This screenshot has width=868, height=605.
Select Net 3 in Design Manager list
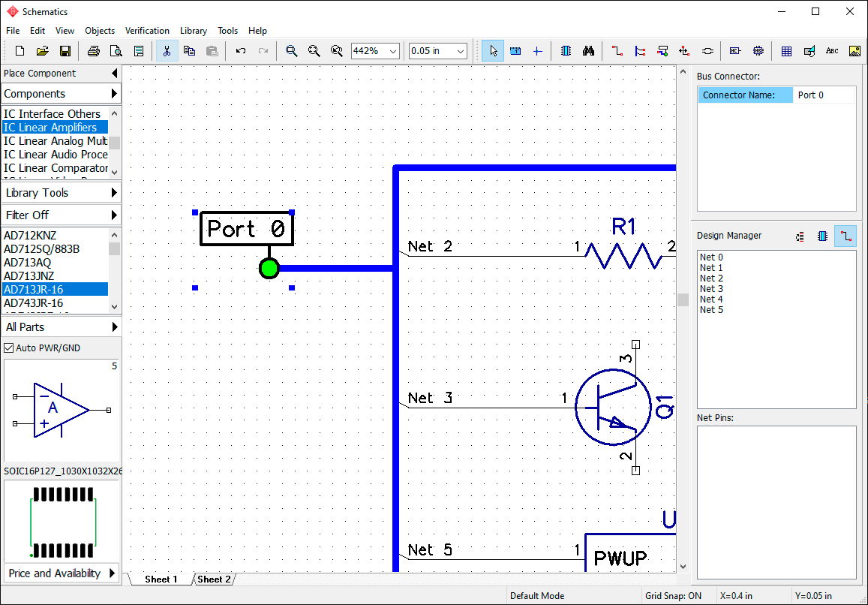711,289
